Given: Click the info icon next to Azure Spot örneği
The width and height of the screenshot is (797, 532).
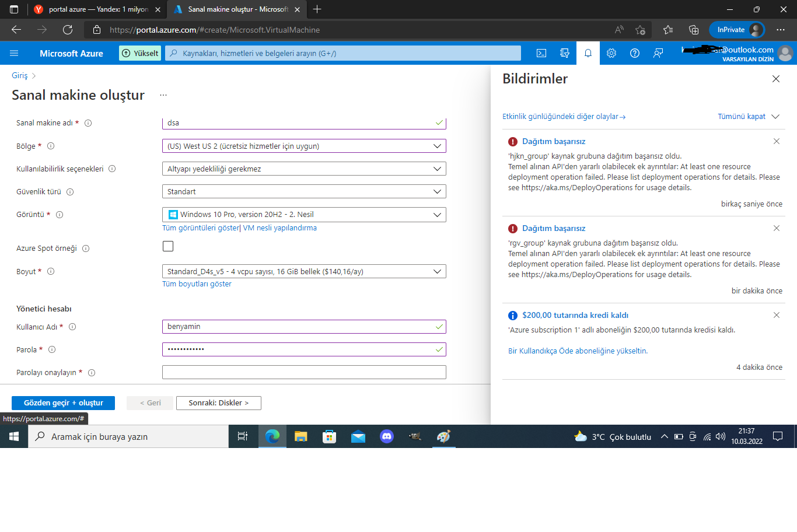Looking at the screenshot, I should (86, 249).
